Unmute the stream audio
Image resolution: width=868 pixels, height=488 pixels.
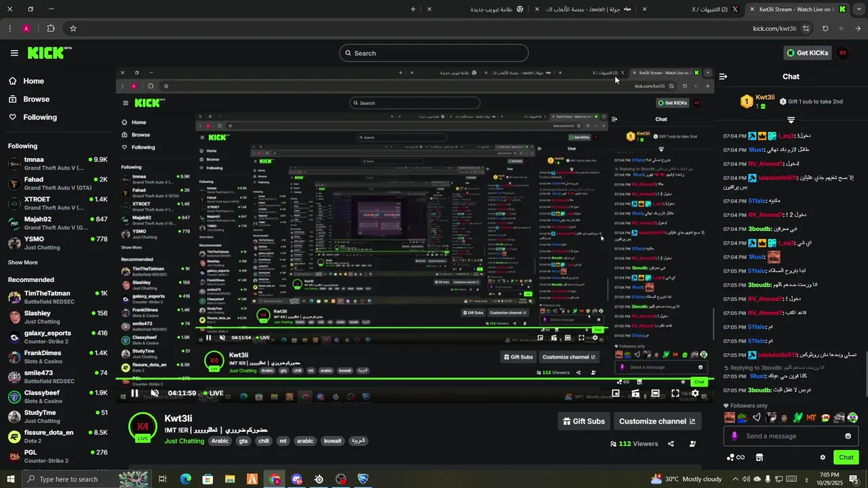[155, 393]
